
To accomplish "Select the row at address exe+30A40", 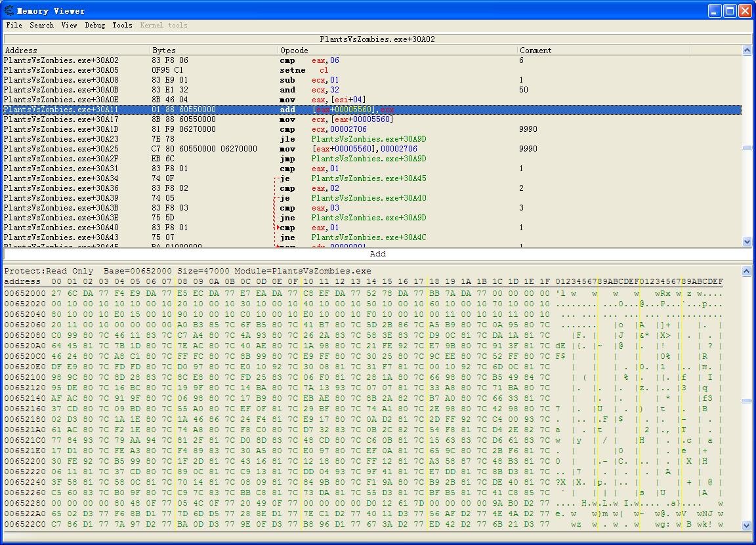I will 372,228.
